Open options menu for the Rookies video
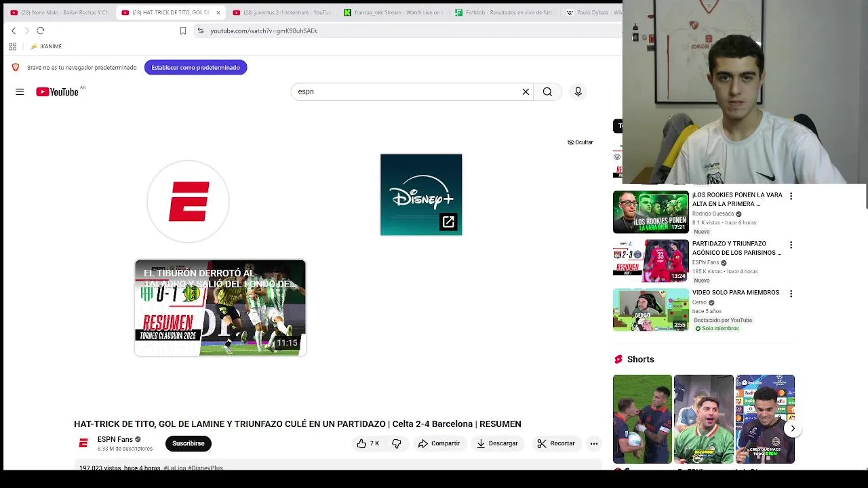 click(791, 196)
